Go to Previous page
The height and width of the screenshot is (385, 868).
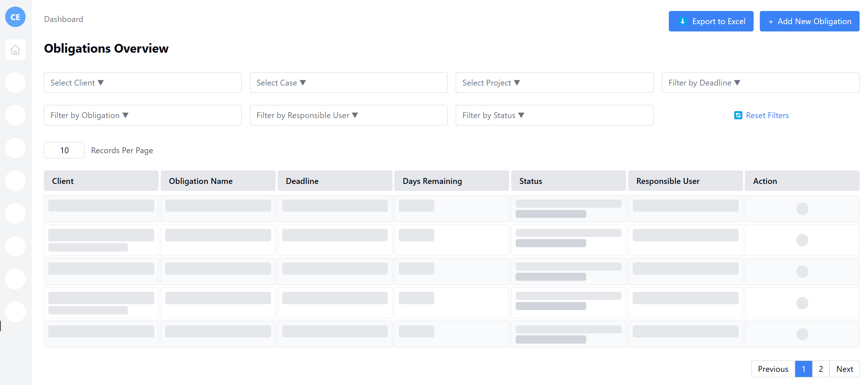point(773,369)
